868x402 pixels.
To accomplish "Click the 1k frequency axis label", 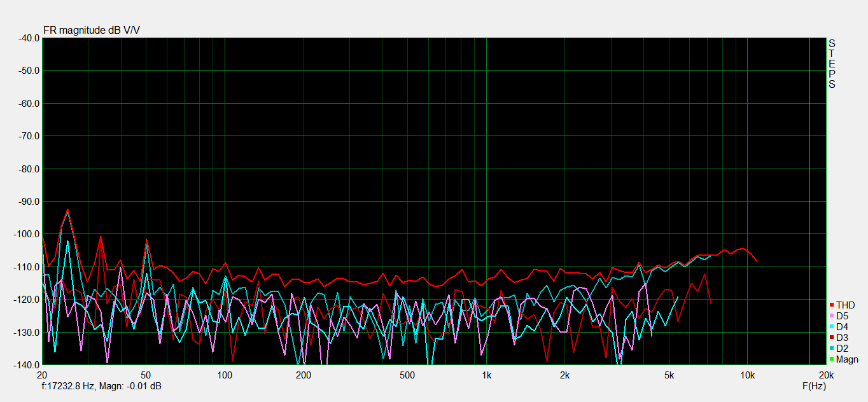I will click(x=486, y=375).
